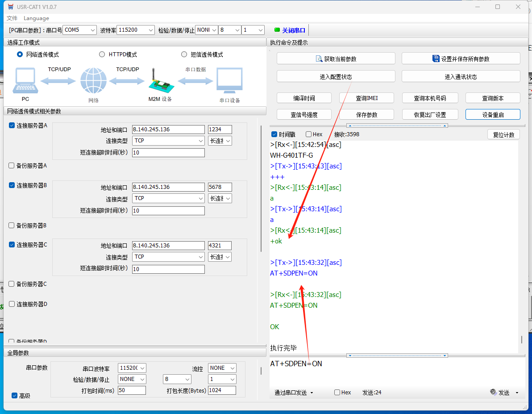
Task: Click the send icon next to 发送
Action: [x=493, y=392]
